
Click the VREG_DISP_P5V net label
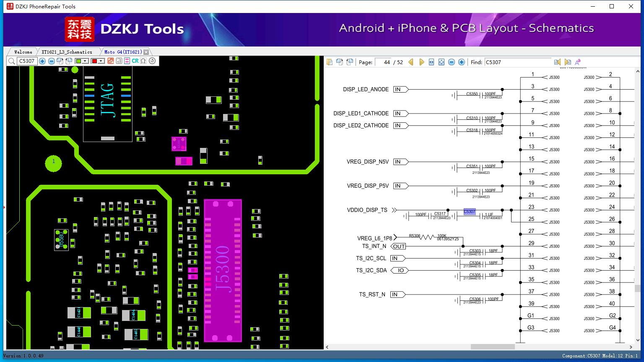click(x=368, y=186)
